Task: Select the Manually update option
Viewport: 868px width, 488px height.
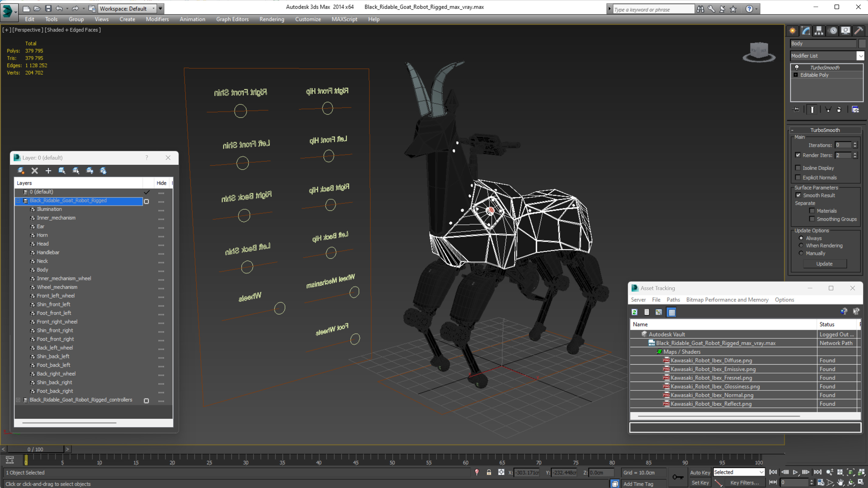Action: [801, 253]
